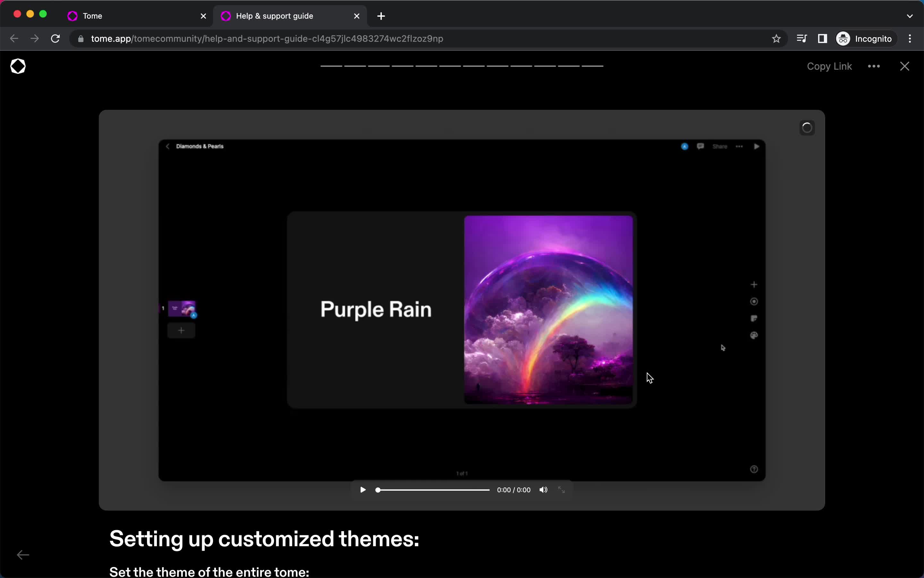The width and height of the screenshot is (924, 578).
Task: Jump to first page progress segment
Action: [x=331, y=66]
